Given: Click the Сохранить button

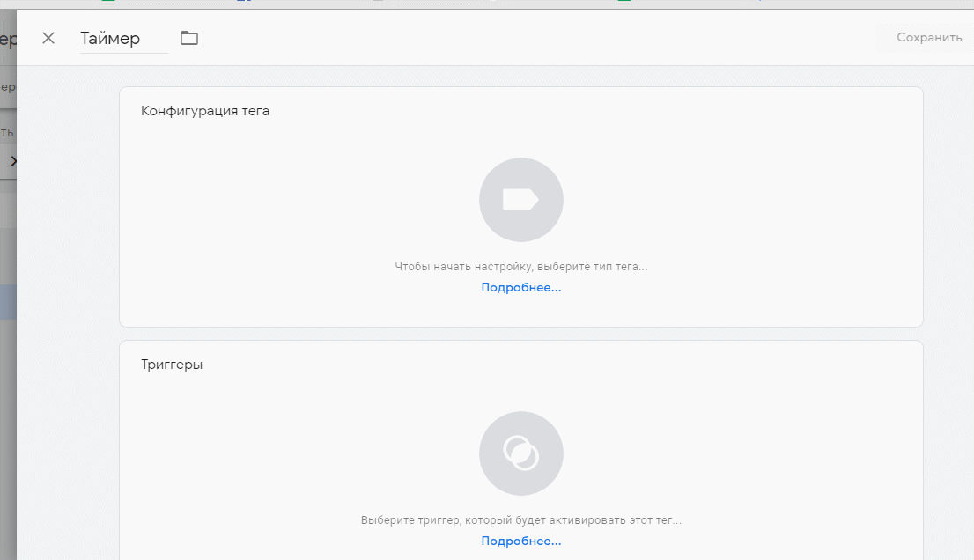Looking at the screenshot, I should click(928, 37).
